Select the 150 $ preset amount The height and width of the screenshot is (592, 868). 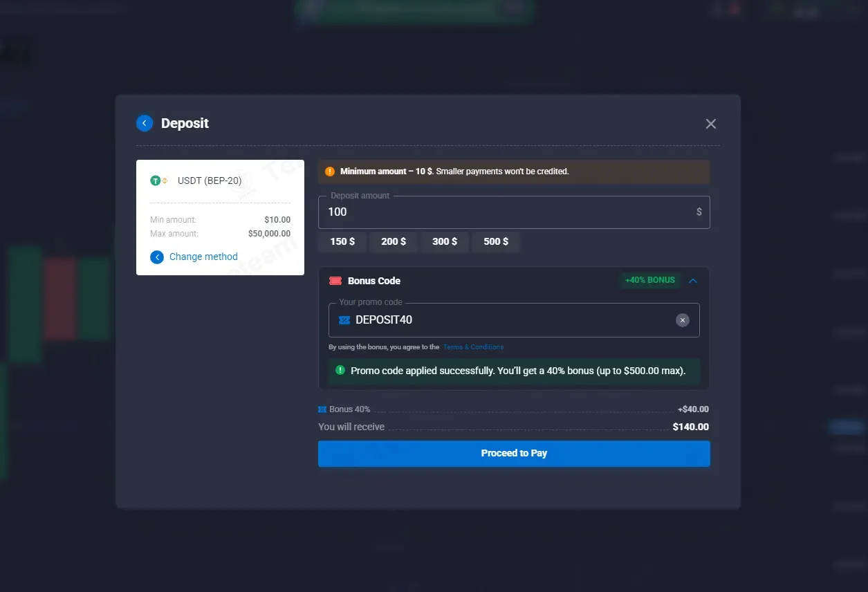(x=342, y=241)
